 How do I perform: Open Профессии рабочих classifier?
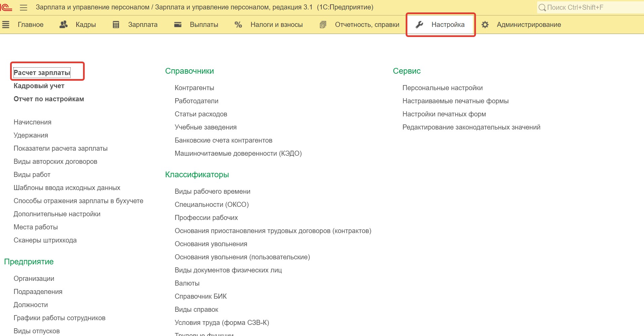click(x=206, y=218)
